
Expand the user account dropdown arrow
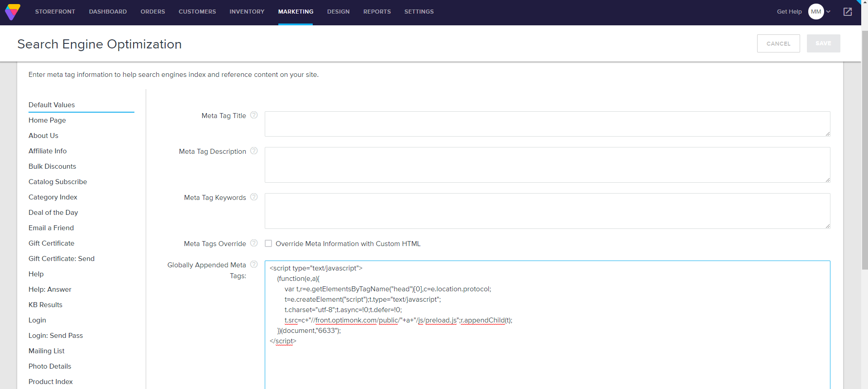pos(828,12)
